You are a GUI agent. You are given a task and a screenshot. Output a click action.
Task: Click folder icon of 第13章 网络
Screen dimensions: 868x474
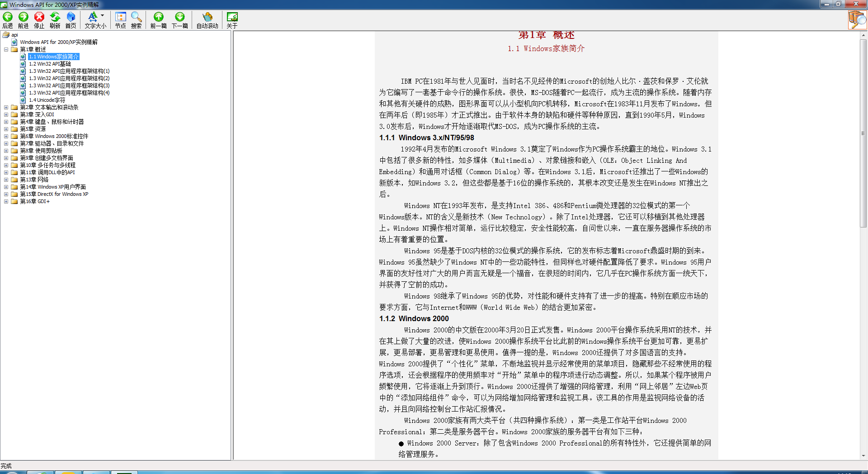14,180
